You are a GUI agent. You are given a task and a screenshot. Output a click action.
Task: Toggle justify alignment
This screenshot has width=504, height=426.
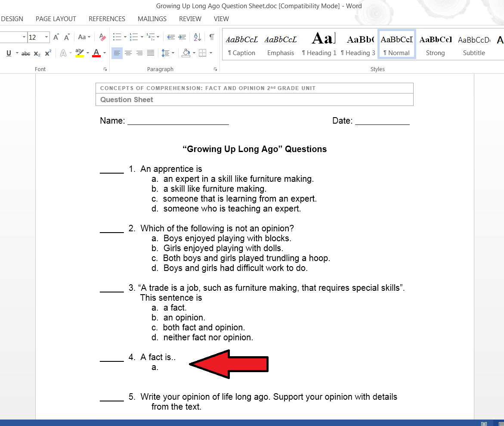point(150,53)
